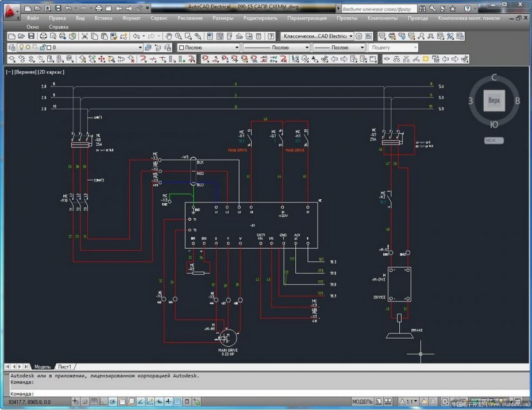Click the МСК coordinate system button
Screen dimensions: 532x410
coord(494,140)
